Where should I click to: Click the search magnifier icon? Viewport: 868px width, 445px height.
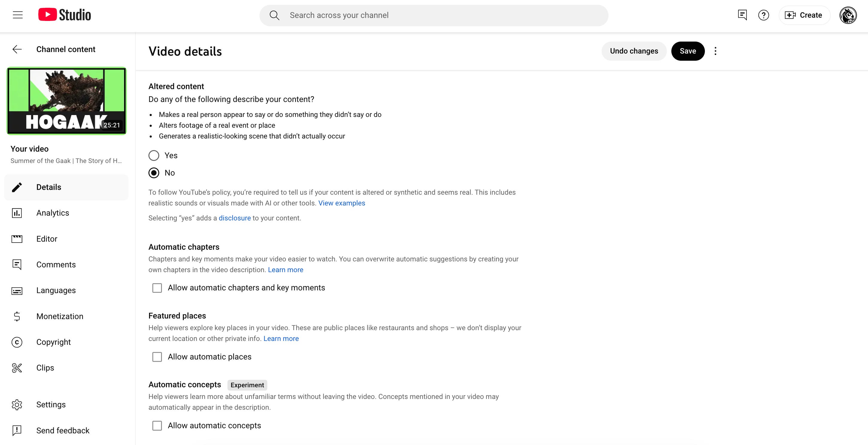[x=274, y=15]
